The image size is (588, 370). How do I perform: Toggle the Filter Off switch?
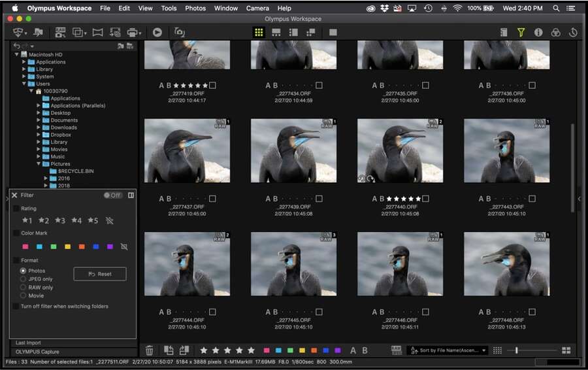[113, 195]
